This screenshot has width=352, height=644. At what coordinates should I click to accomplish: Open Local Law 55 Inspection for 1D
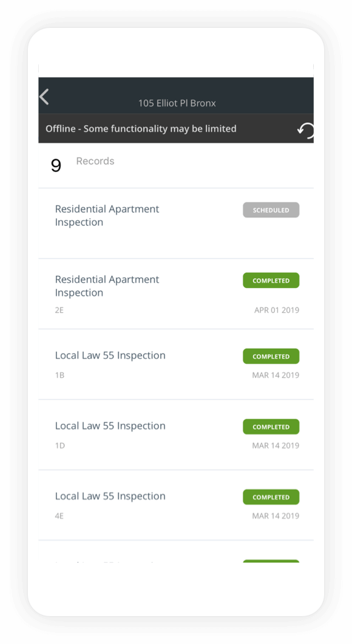(176, 434)
